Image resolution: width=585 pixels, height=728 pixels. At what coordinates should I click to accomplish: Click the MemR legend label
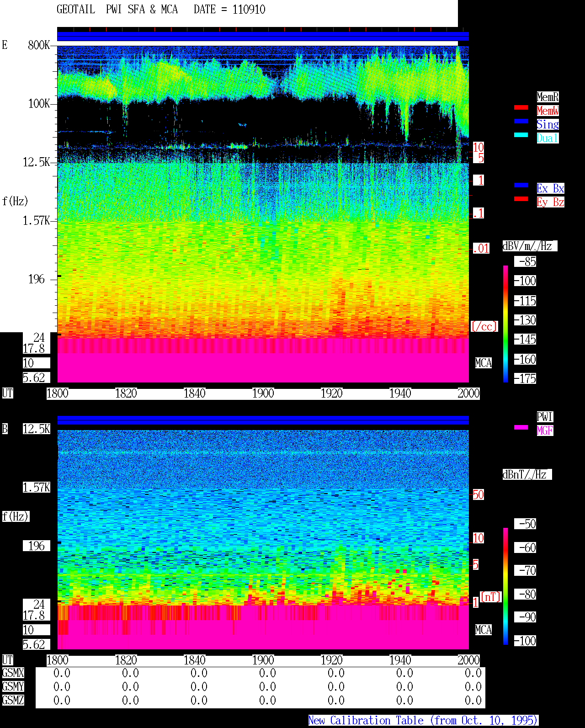pos(548,97)
